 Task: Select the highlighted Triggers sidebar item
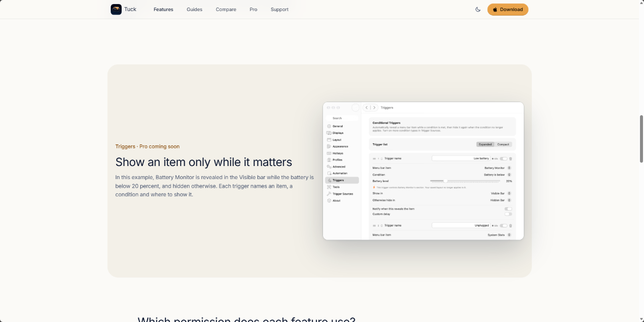tap(342, 180)
